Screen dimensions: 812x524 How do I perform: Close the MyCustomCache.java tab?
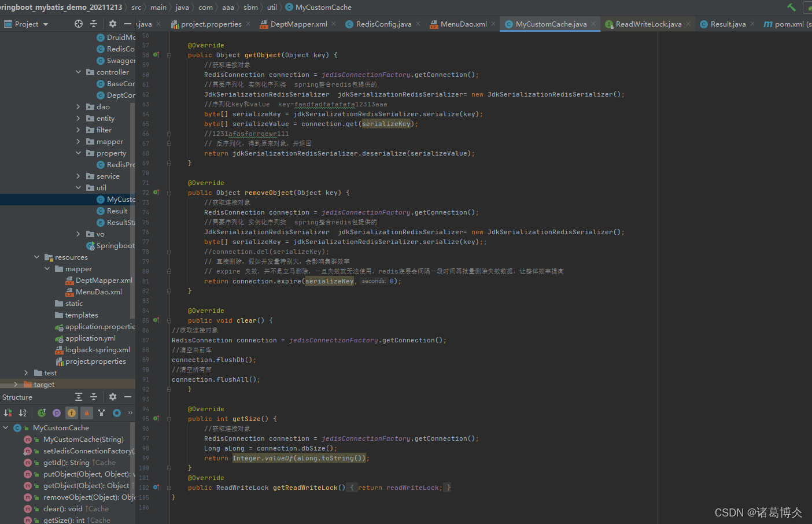point(593,24)
